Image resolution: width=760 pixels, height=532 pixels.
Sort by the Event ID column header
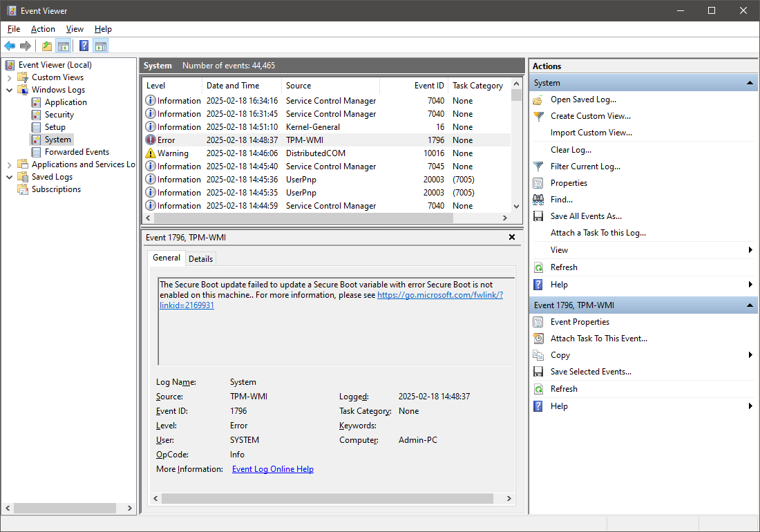pyautogui.click(x=413, y=86)
